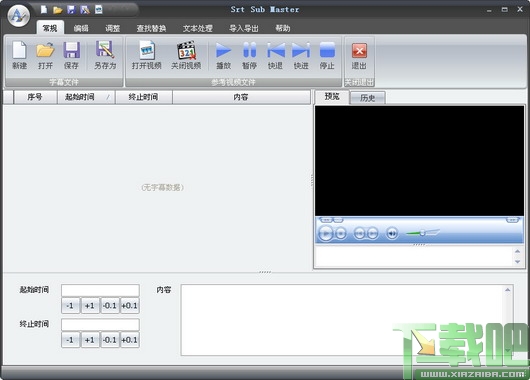
Task: Click 关闭视频 to close video
Action: click(186, 55)
